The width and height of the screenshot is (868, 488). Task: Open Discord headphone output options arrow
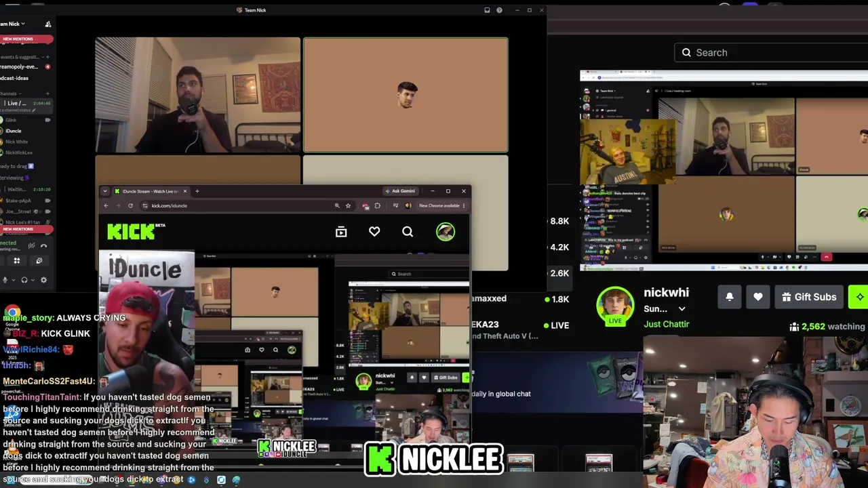pos(33,280)
